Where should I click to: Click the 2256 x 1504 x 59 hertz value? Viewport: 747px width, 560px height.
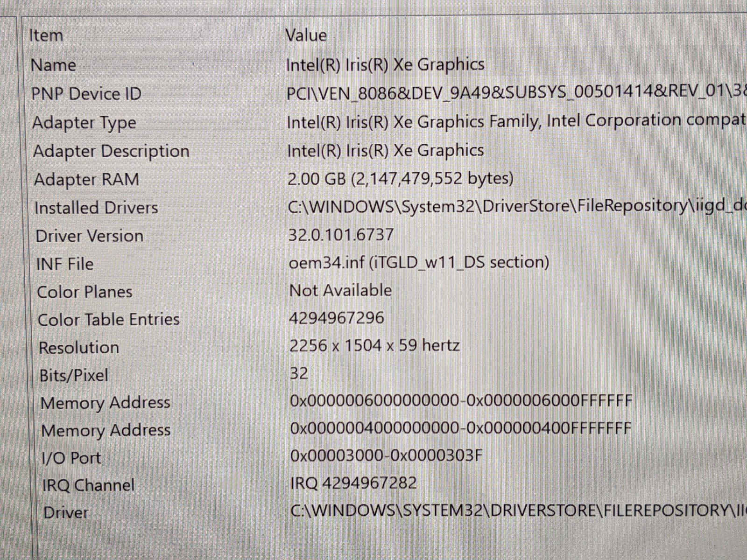pyautogui.click(x=374, y=346)
